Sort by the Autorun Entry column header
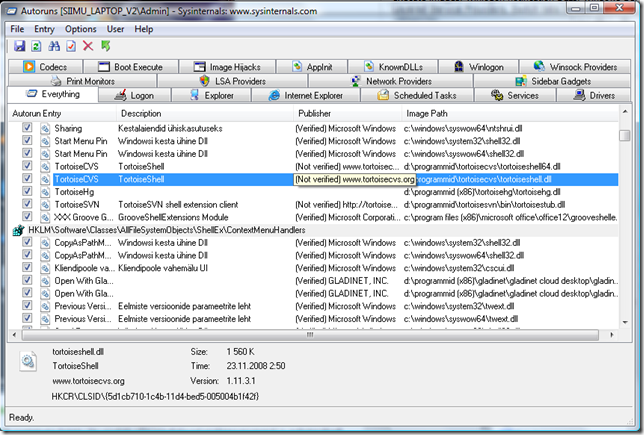Image resolution: width=644 pixels, height=435 pixels. pos(62,113)
